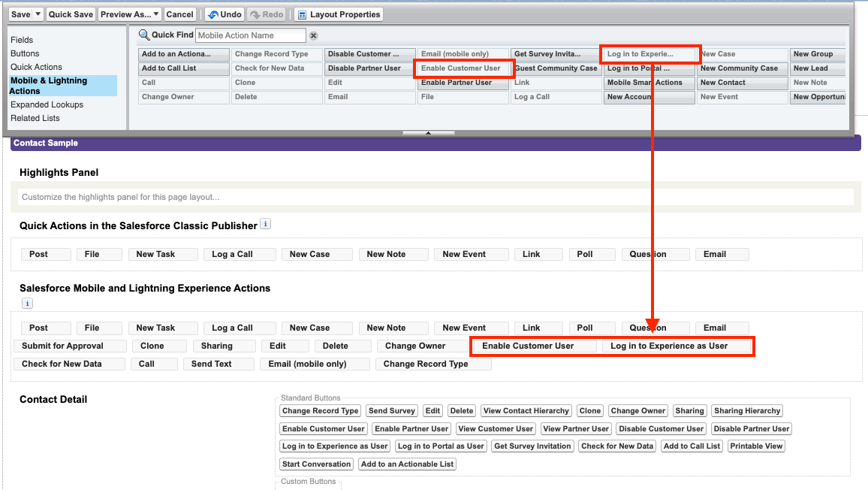Click the info icon under Mobile and Lightning Experience Actions
Viewport: 868px width, 490px height.
click(27, 303)
